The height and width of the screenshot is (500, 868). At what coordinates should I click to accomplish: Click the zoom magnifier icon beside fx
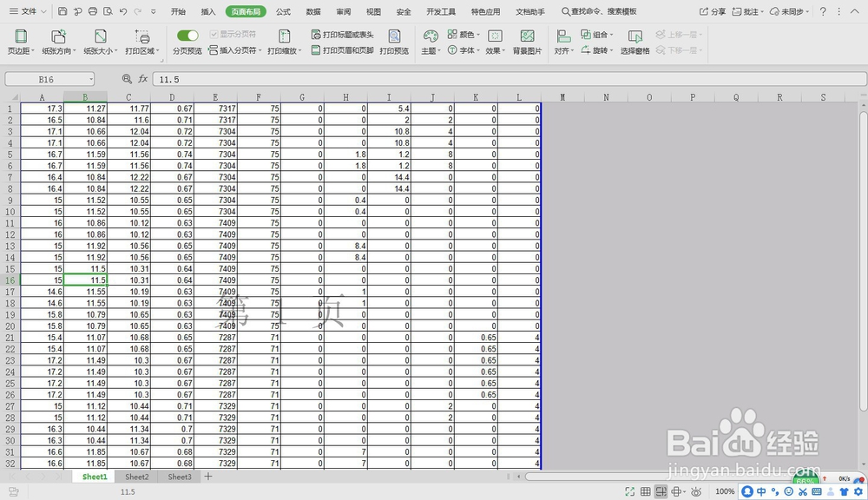[127, 79]
